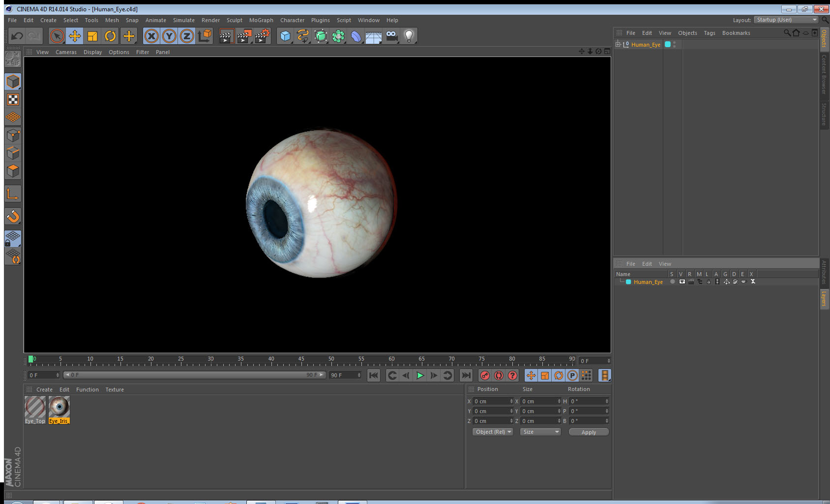Toggle rotation keyframing button
The image size is (830, 504).
[559, 376]
